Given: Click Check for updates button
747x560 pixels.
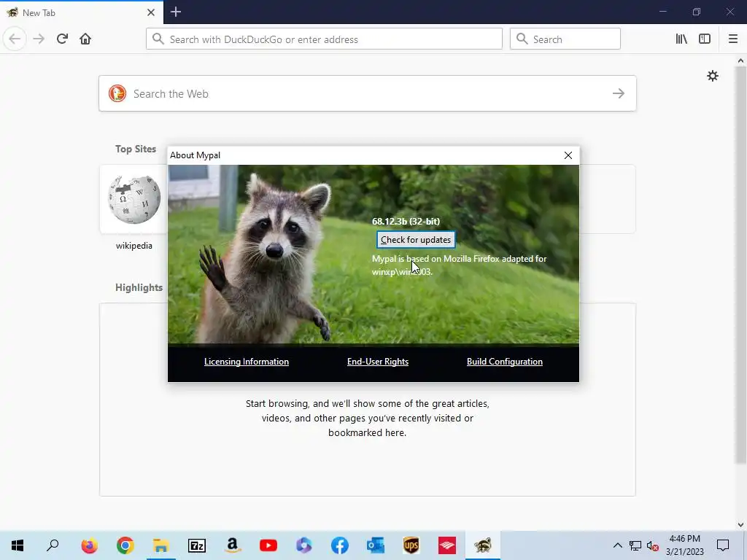Looking at the screenshot, I should 415,239.
